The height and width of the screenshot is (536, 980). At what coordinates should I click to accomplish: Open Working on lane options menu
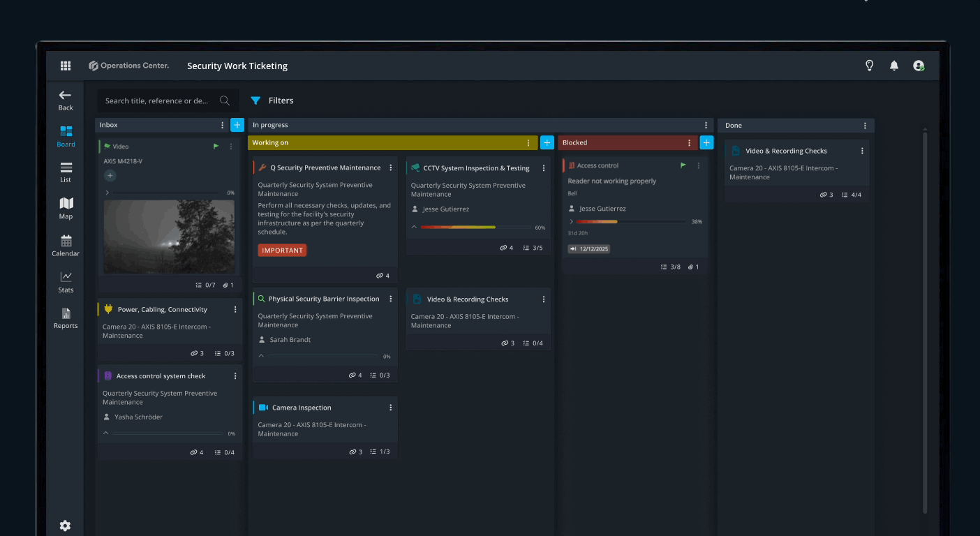[528, 142]
